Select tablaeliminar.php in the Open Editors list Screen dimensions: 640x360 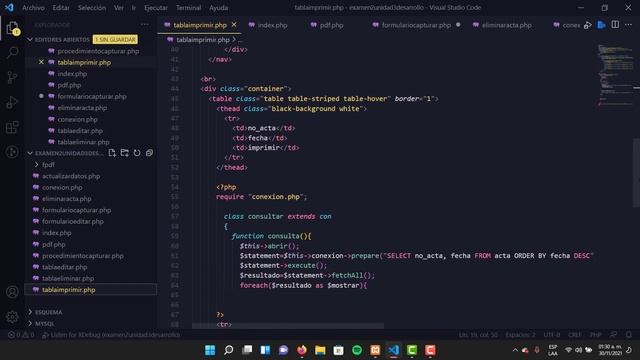pos(83,142)
